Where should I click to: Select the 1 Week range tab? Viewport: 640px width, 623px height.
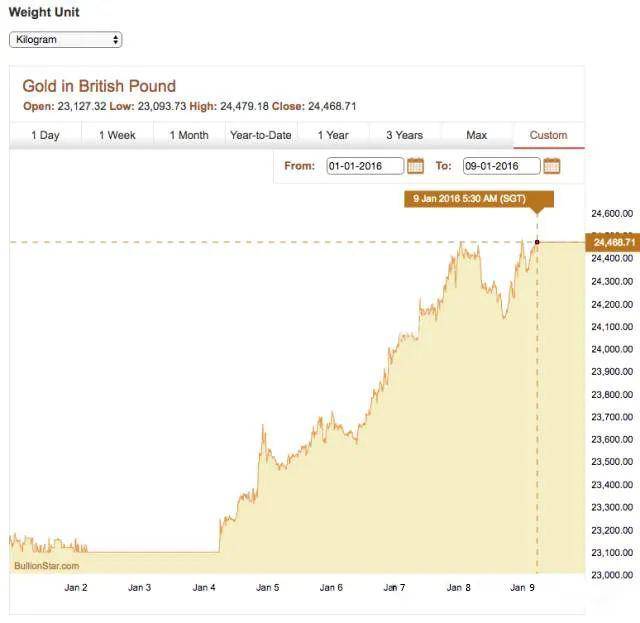(117, 135)
